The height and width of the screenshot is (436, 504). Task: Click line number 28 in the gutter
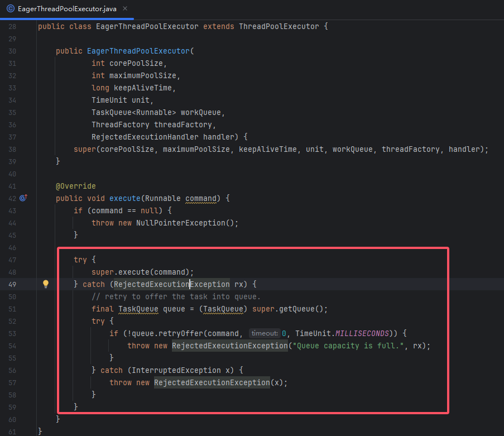[12, 26]
